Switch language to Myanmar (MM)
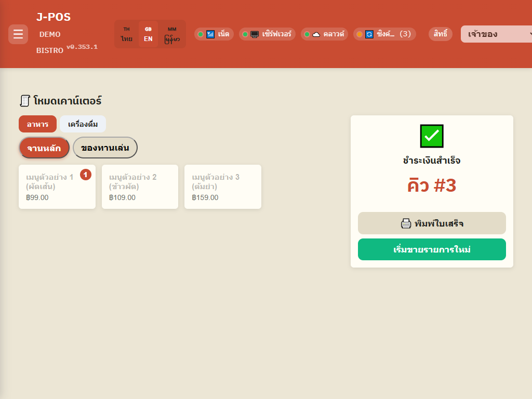Image resolution: width=532 pixels, height=399 pixels. pos(172,34)
